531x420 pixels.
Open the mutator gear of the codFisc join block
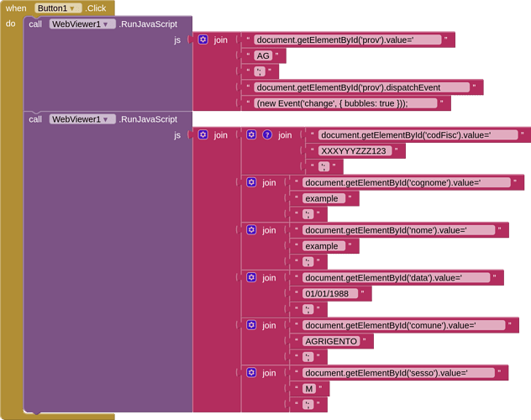coord(251,134)
